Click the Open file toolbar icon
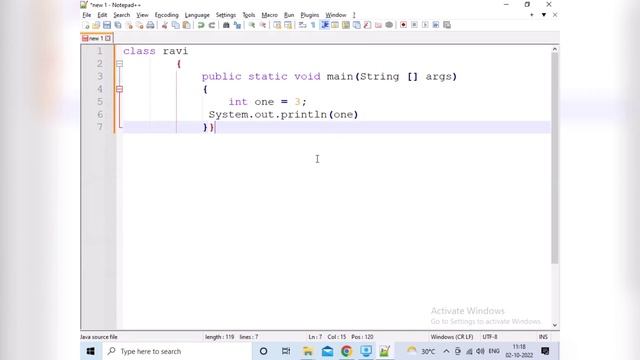640x360 pixels. pos(96,25)
